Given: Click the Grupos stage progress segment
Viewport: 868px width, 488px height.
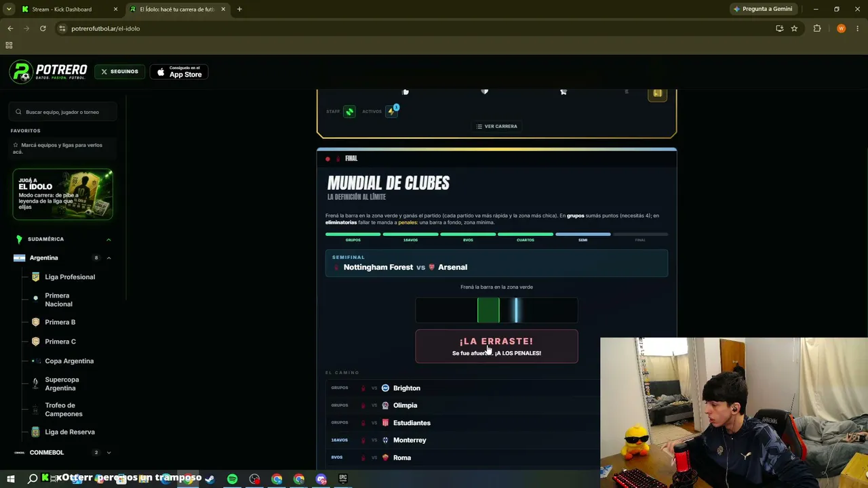Looking at the screenshot, I should click(x=353, y=235).
